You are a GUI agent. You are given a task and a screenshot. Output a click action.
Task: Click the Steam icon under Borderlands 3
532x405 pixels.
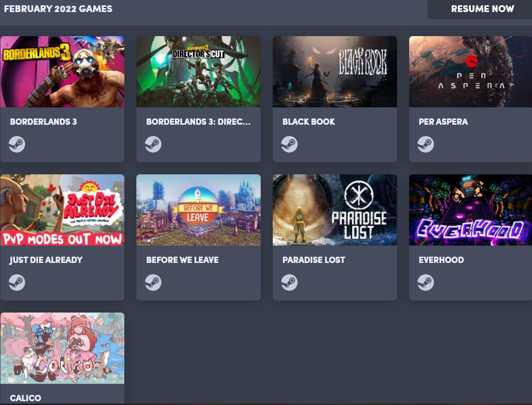pyautogui.click(x=17, y=144)
